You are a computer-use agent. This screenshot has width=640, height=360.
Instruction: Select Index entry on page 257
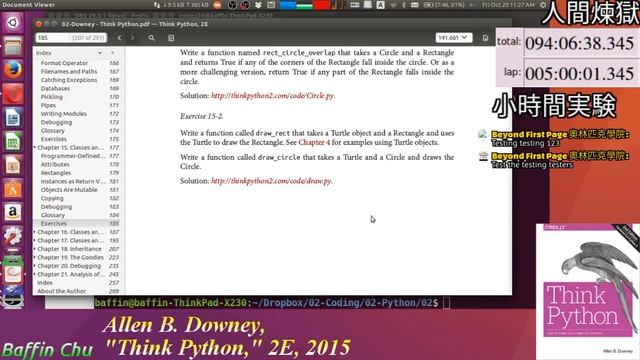(78, 282)
